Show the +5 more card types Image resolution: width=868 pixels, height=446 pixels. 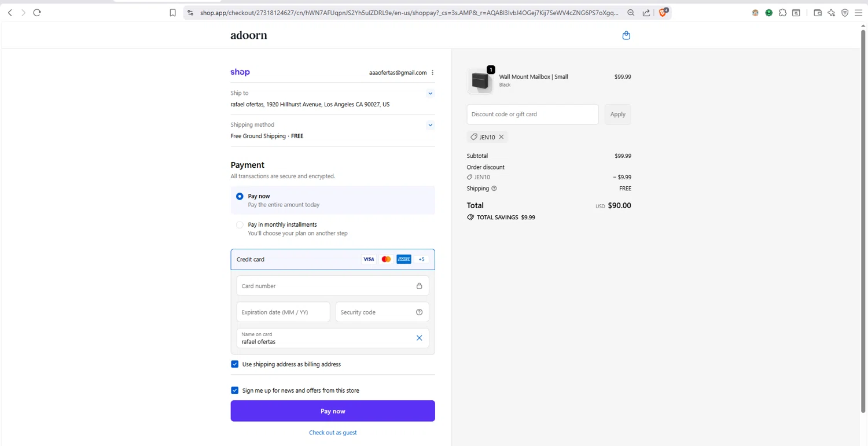(421, 259)
